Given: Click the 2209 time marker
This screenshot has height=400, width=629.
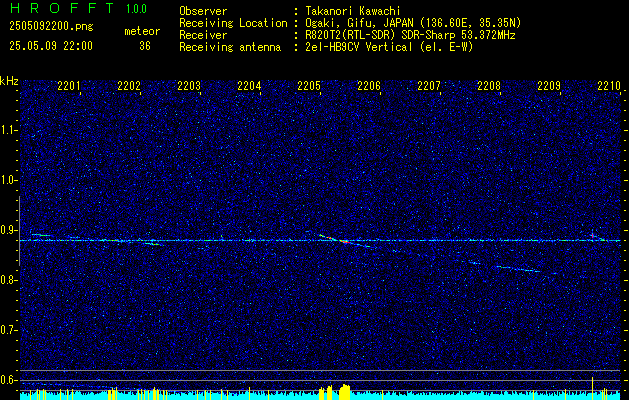Looking at the screenshot, I should coord(549,85).
